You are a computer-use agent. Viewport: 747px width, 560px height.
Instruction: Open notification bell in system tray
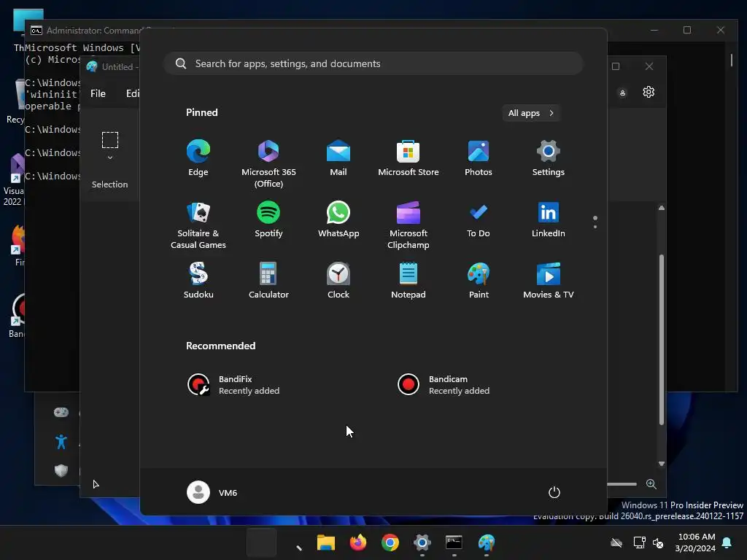[x=727, y=542]
